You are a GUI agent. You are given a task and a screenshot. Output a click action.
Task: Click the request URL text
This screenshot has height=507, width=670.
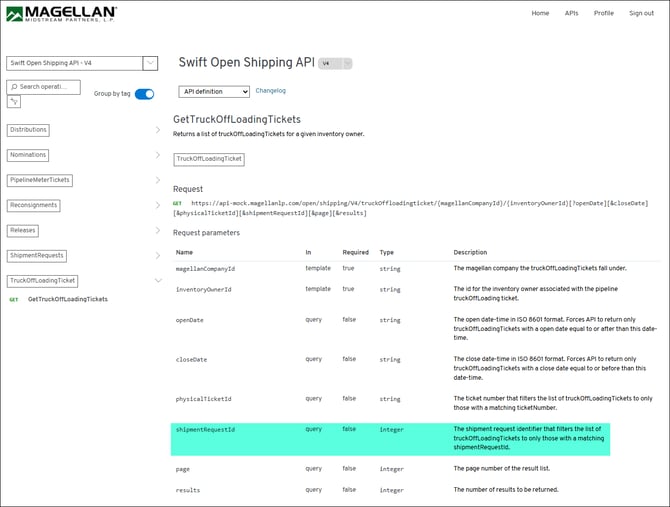point(411,208)
